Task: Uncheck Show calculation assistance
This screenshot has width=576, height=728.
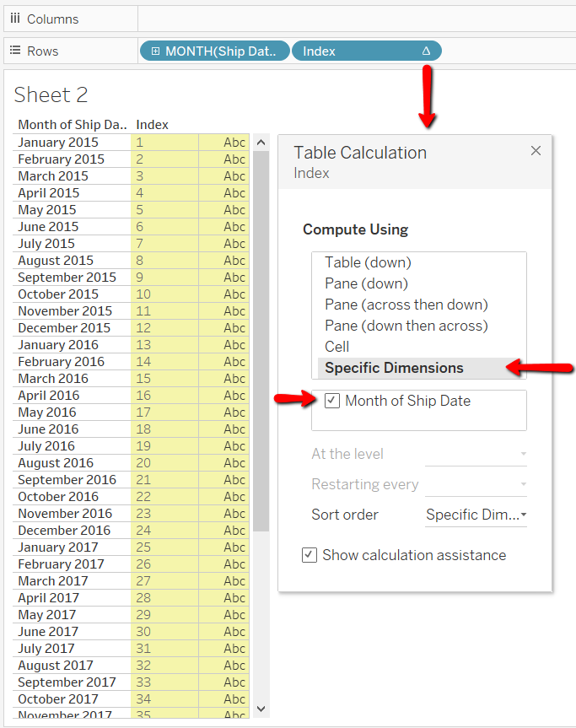Action: (310, 555)
